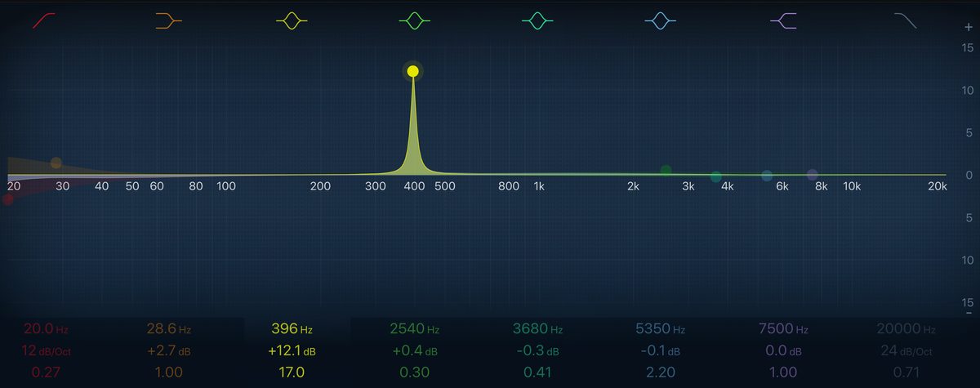
Task: Toggle the teal parametric bell band icon
Action: (x=537, y=21)
